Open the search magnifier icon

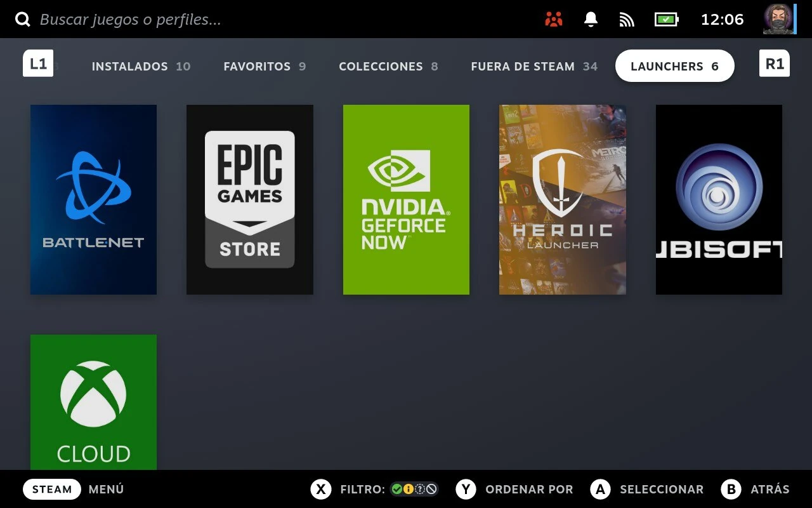tap(23, 18)
